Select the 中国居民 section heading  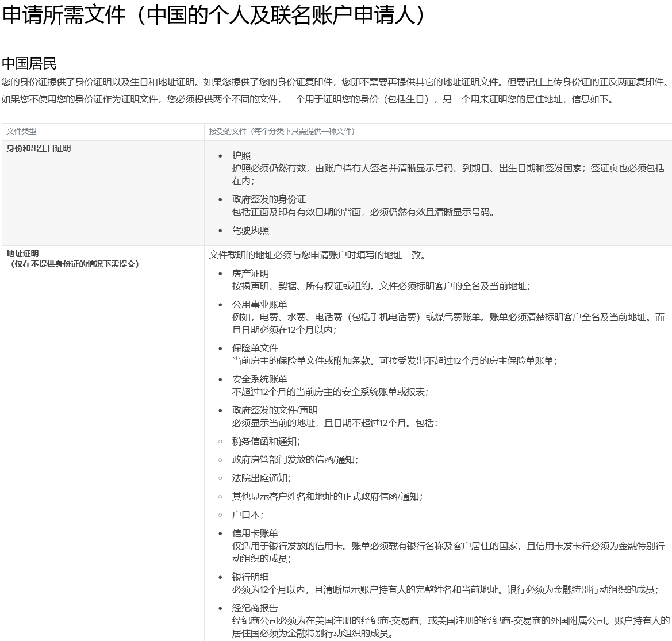29,63
